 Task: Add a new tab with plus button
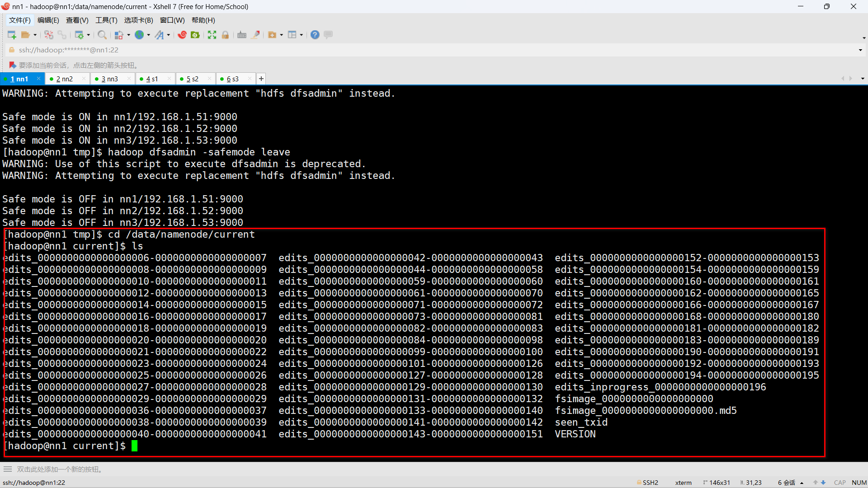(x=261, y=79)
